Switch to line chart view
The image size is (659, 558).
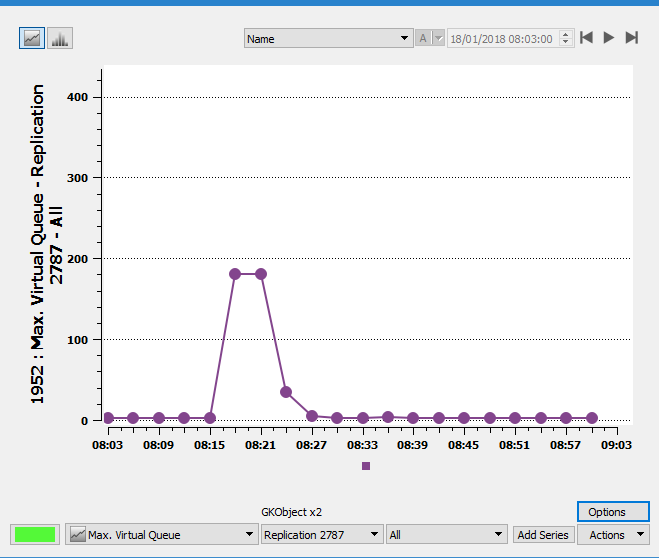click(33, 38)
